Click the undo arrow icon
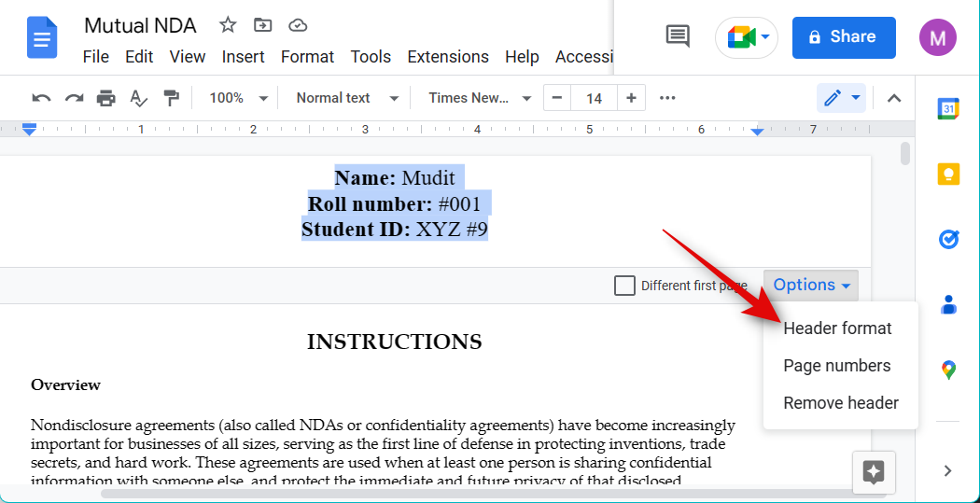980x503 pixels. pos(41,98)
